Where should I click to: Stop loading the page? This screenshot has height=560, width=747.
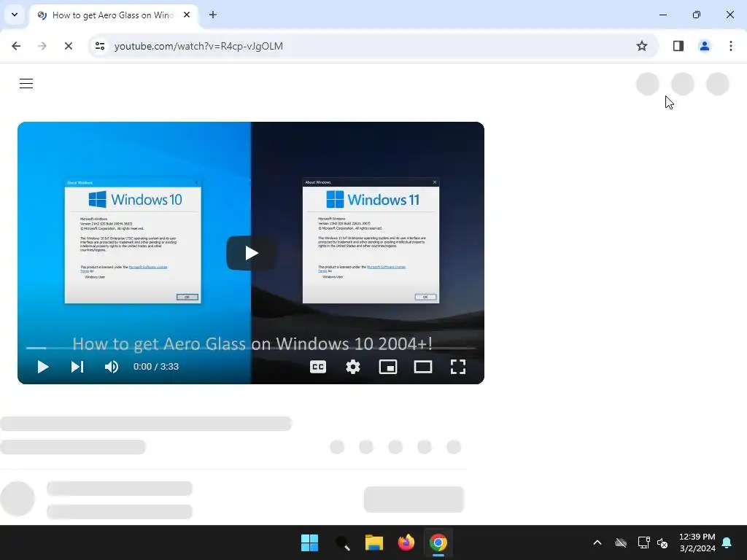(x=69, y=46)
